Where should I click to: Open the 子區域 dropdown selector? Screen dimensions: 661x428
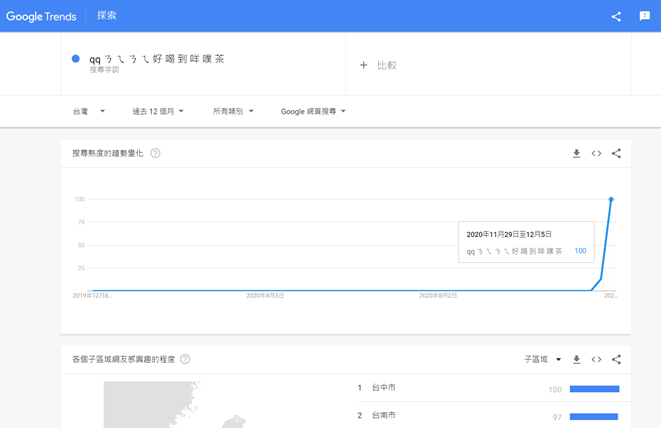click(x=543, y=359)
